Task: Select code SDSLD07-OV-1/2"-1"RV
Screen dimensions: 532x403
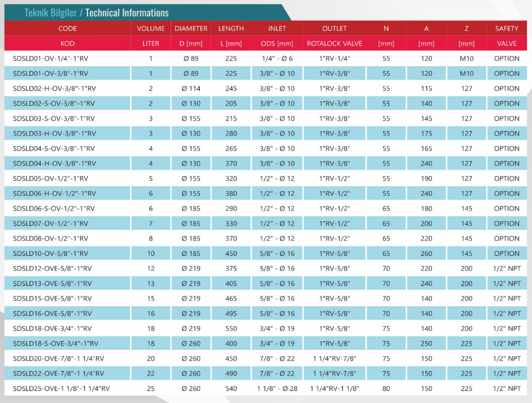Action: (x=51, y=223)
